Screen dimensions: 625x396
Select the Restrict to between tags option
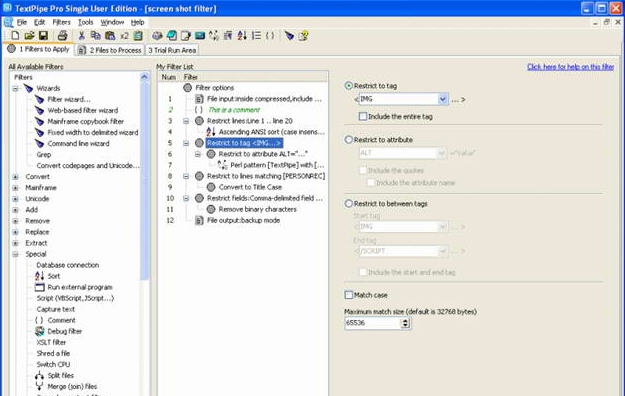coord(349,203)
